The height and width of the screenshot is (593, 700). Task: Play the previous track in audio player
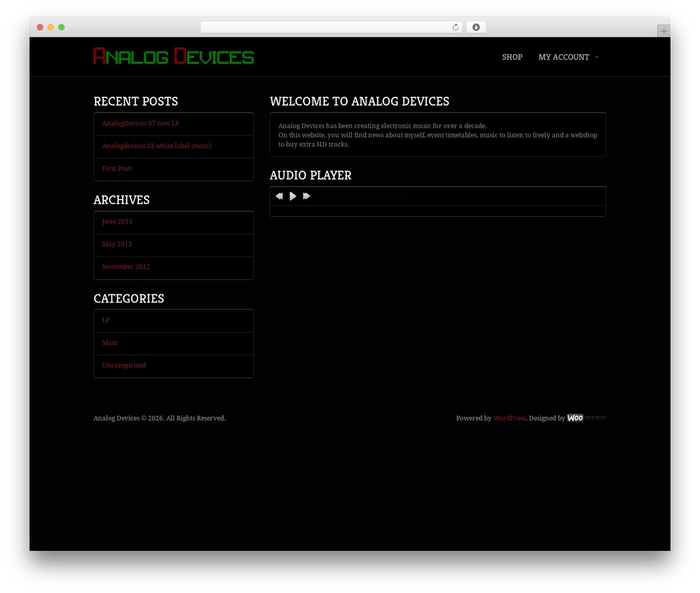click(x=279, y=196)
